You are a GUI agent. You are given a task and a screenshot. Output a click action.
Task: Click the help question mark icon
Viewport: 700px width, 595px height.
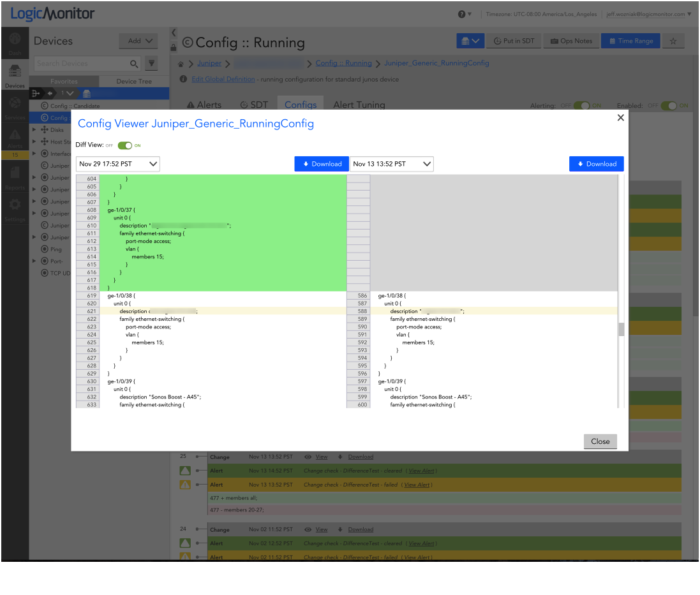[461, 14]
